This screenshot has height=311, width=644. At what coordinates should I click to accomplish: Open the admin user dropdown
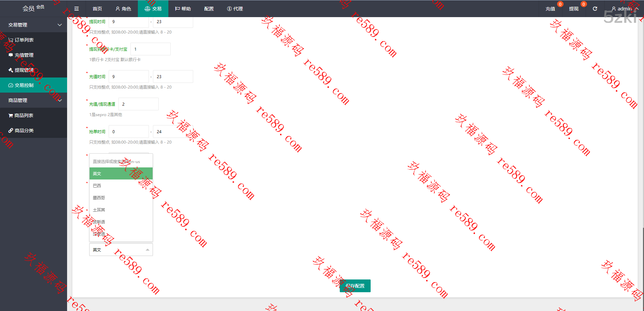(x=625, y=9)
